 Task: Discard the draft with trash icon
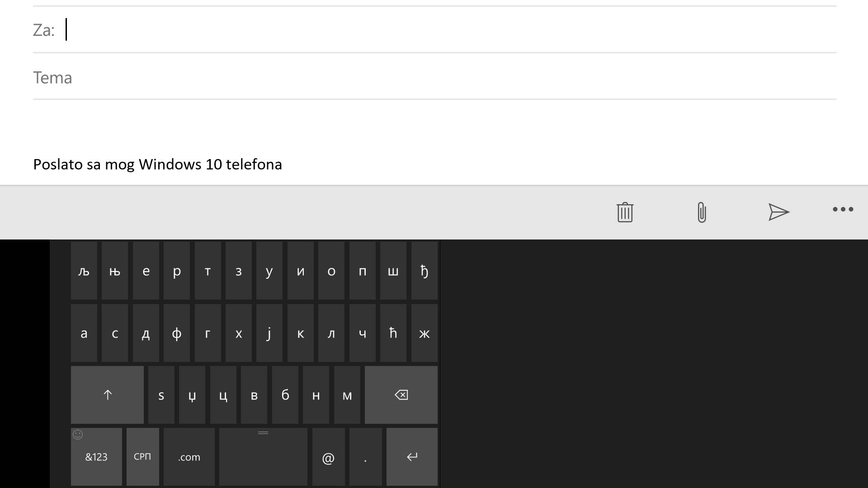pos(624,212)
